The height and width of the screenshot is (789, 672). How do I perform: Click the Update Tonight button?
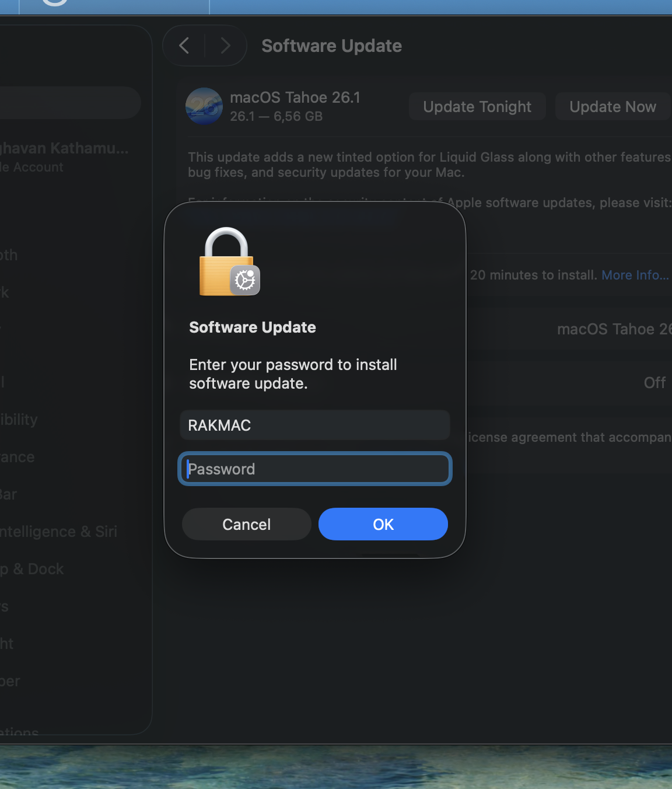(477, 106)
